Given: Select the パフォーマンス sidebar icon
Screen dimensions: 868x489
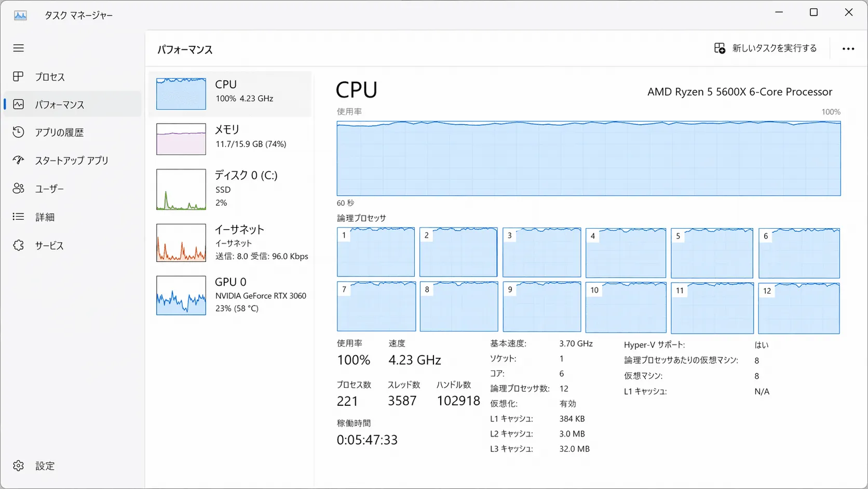Looking at the screenshot, I should point(19,104).
